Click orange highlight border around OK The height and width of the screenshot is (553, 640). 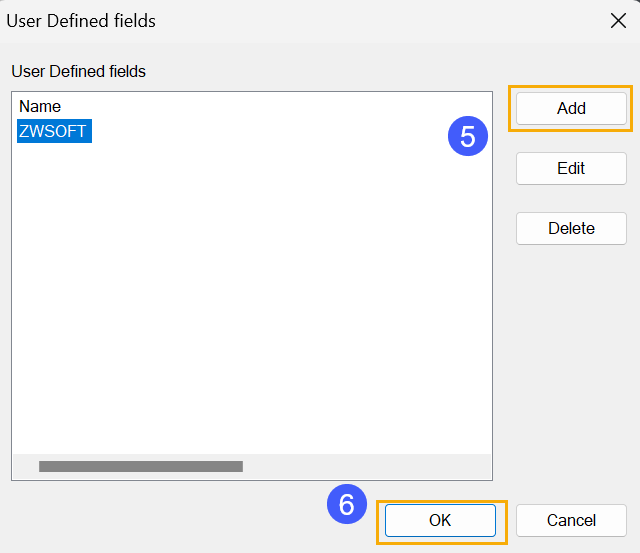click(442, 502)
